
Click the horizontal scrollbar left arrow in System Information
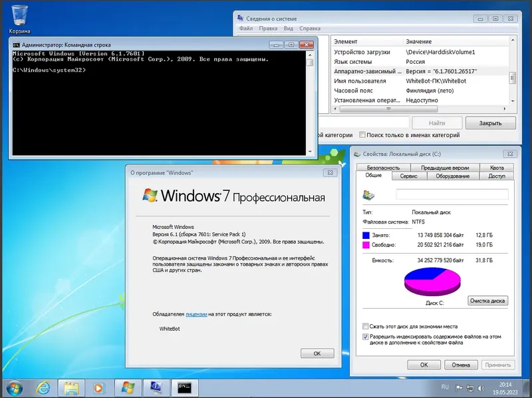pyautogui.click(x=335, y=108)
